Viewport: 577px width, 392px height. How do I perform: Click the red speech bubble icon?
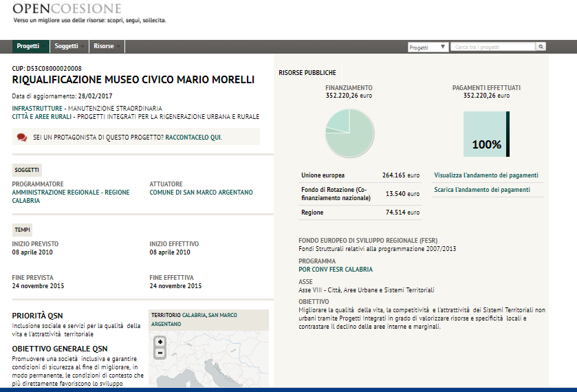click(22, 138)
